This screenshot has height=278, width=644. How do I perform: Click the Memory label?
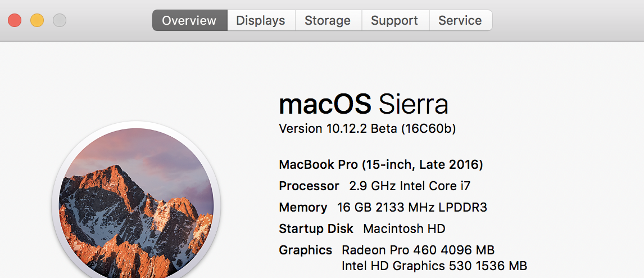(x=303, y=207)
